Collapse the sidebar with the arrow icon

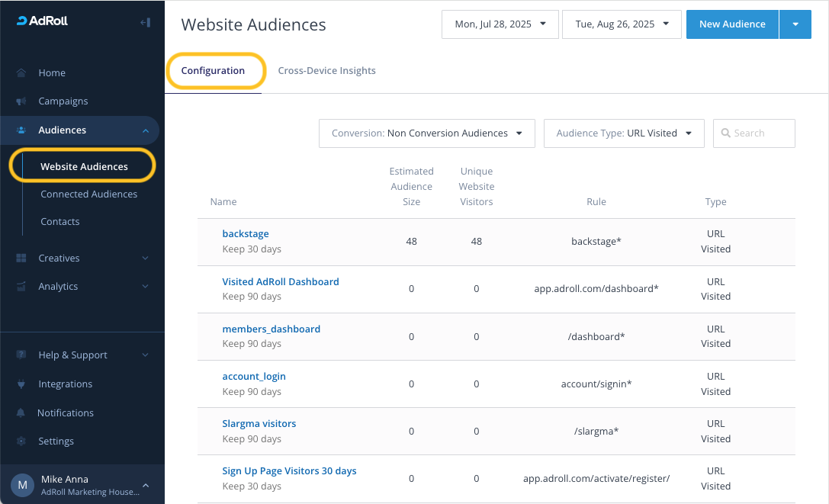point(145,22)
